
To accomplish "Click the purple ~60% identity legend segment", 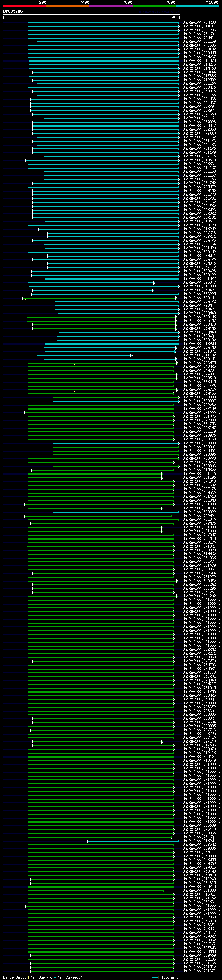I will point(111,6).
